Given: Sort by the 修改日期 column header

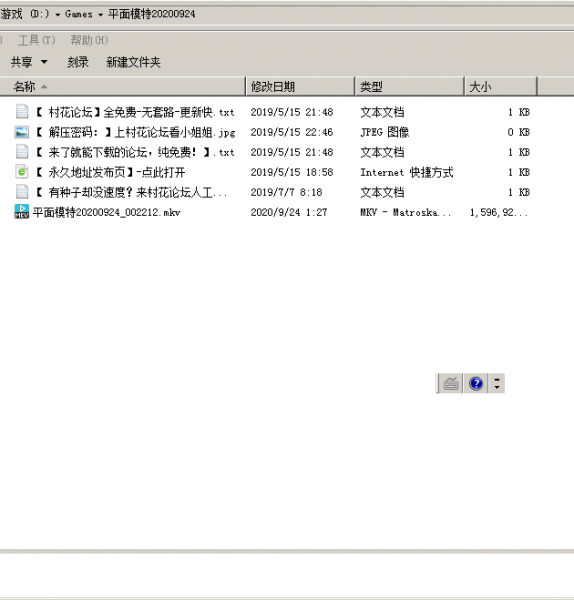Looking at the screenshot, I should pyautogui.click(x=300, y=86).
